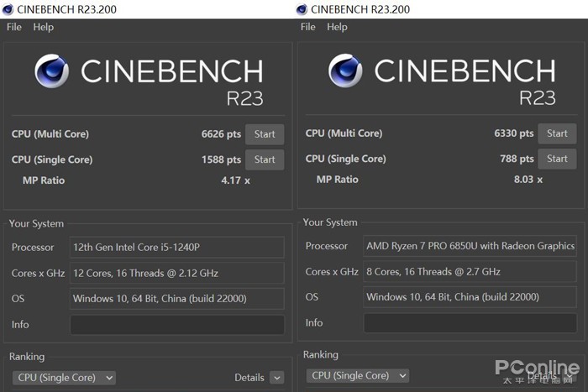
Task: Click the Info input field in left window
Action: coord(177,324)
